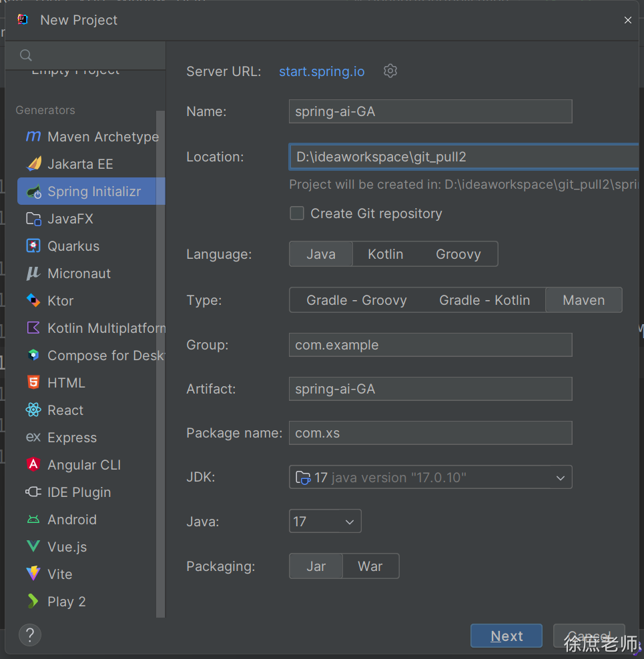This screenshot has height=659, width=644.
Task: Select the Jakarta EE sailboat icon
Action: (33, 164)
